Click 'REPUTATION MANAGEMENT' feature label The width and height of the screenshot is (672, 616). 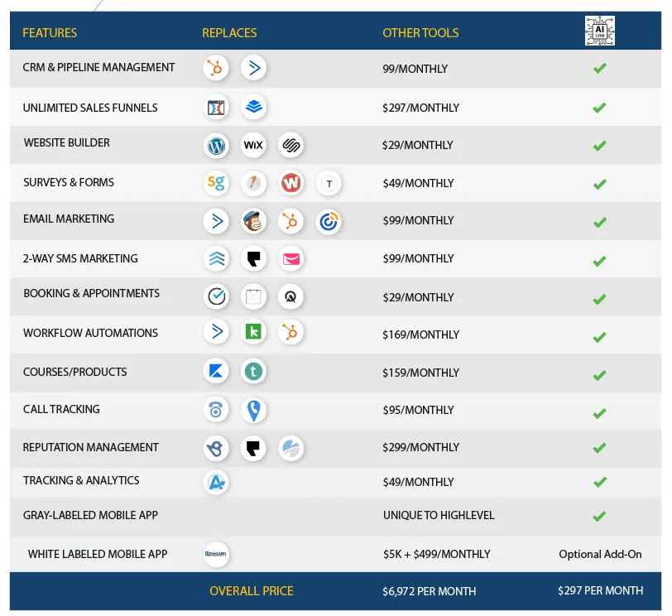(90, 447)
